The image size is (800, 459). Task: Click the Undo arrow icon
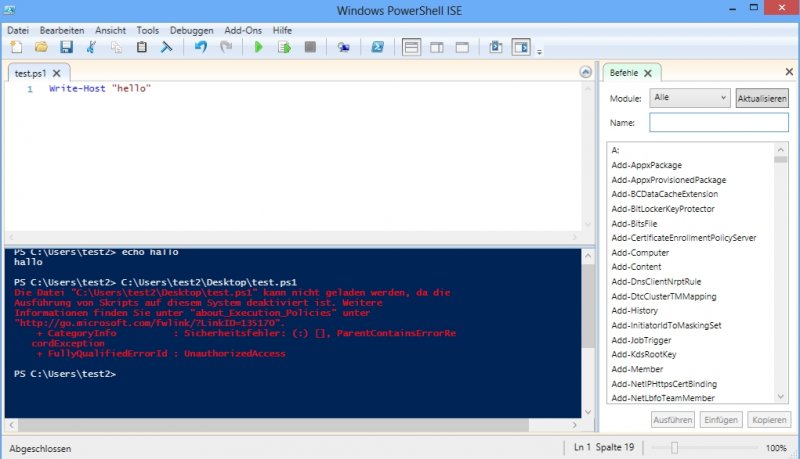tap(201, 47)
